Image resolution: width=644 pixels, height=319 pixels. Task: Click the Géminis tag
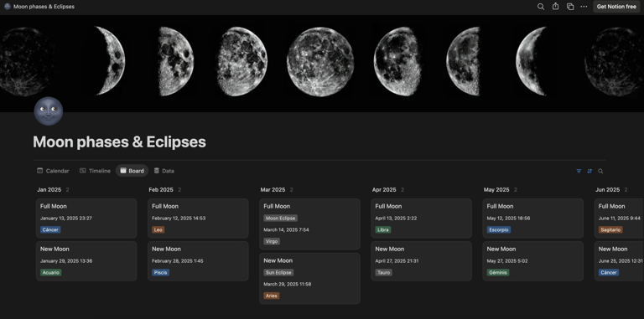coord(498,272)
